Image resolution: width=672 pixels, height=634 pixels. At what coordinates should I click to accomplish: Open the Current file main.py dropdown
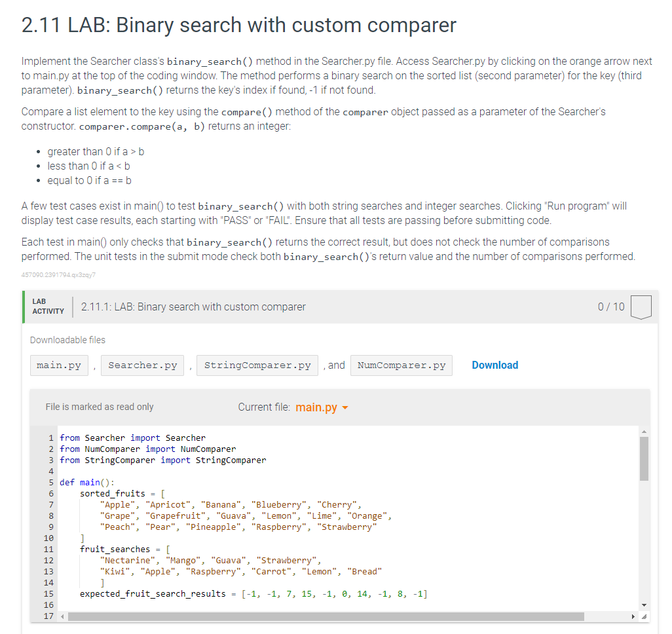[322, 407]
